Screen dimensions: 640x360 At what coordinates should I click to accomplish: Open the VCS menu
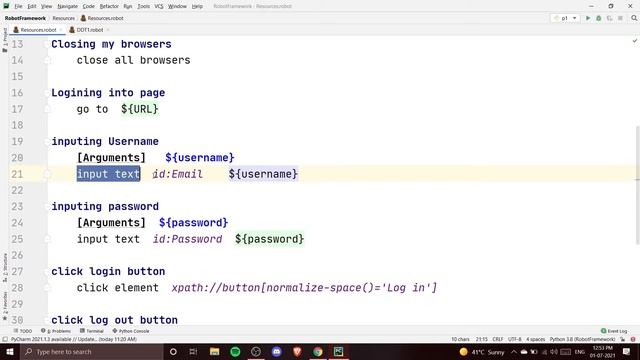coord(159,6)
